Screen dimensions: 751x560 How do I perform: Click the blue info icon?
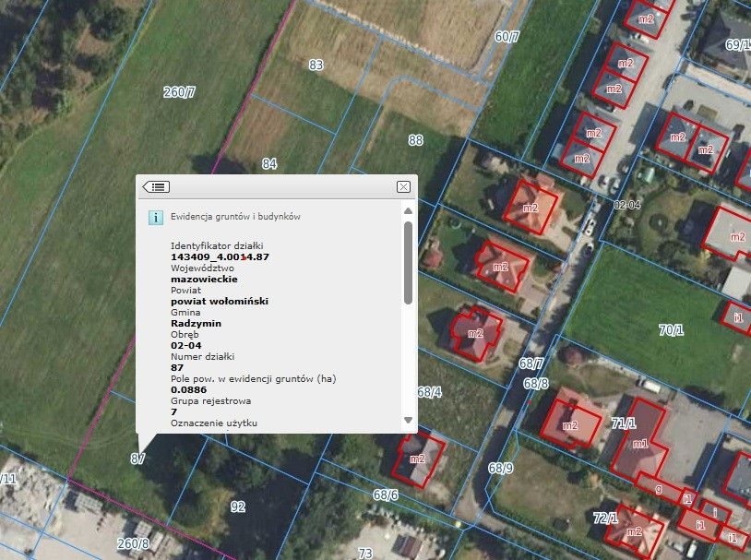155,217
